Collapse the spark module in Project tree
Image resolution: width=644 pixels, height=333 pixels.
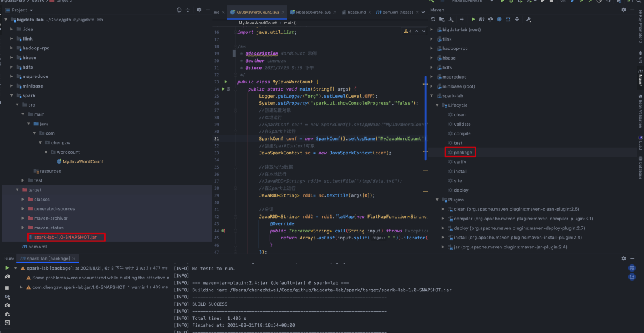pyautogui.click(x=11, y=95)
